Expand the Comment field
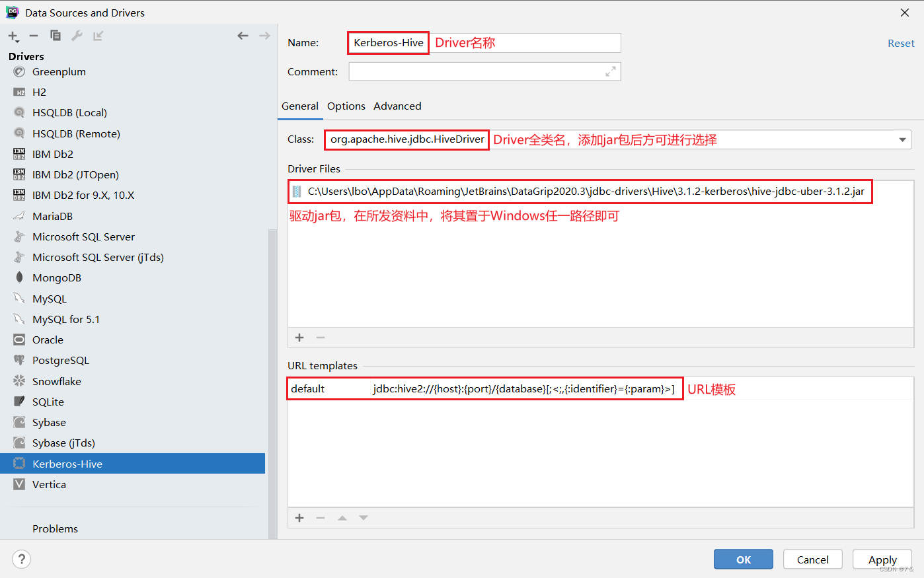 611,71
